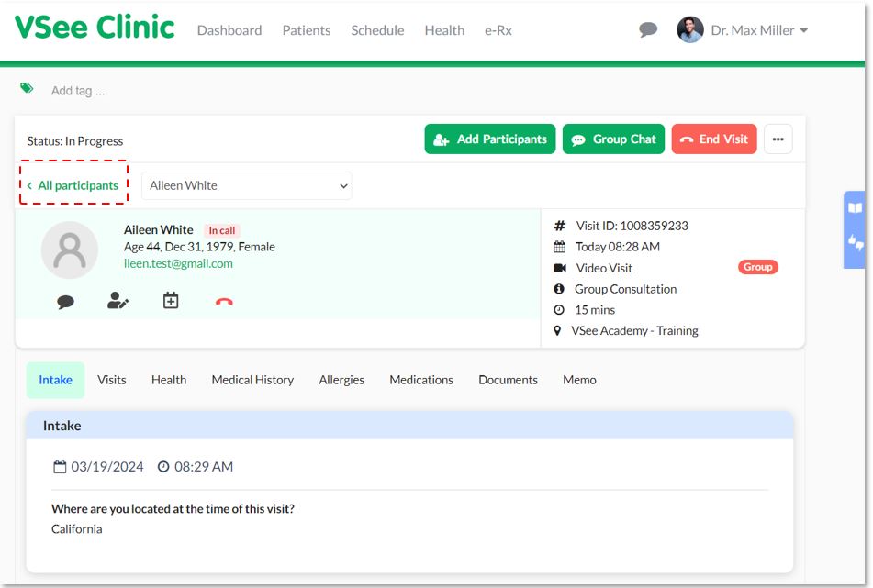The image size is (873, 588).
Task: Expand the Dr. Max Miller account dropdown
Action: pos(759,30)
